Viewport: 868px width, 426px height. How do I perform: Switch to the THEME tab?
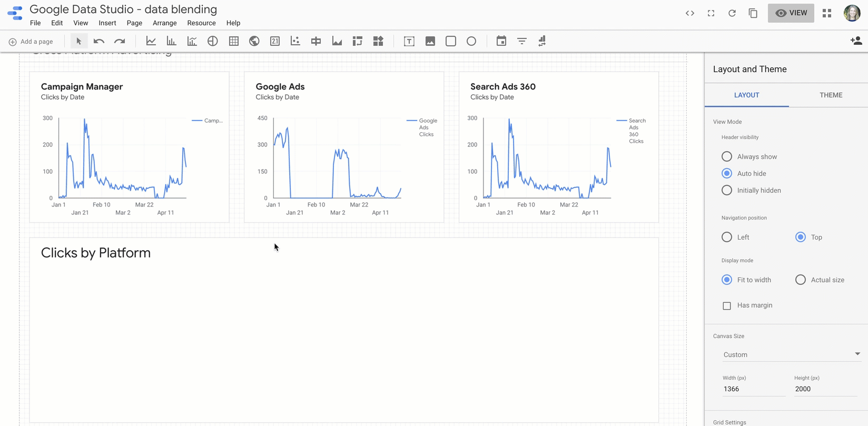(831, 95)
